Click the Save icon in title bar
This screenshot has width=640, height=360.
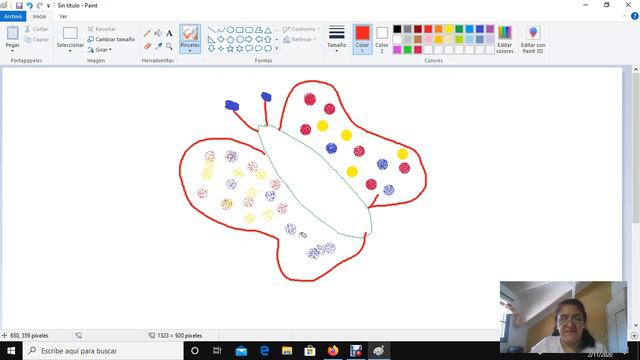tap(19, 5)
